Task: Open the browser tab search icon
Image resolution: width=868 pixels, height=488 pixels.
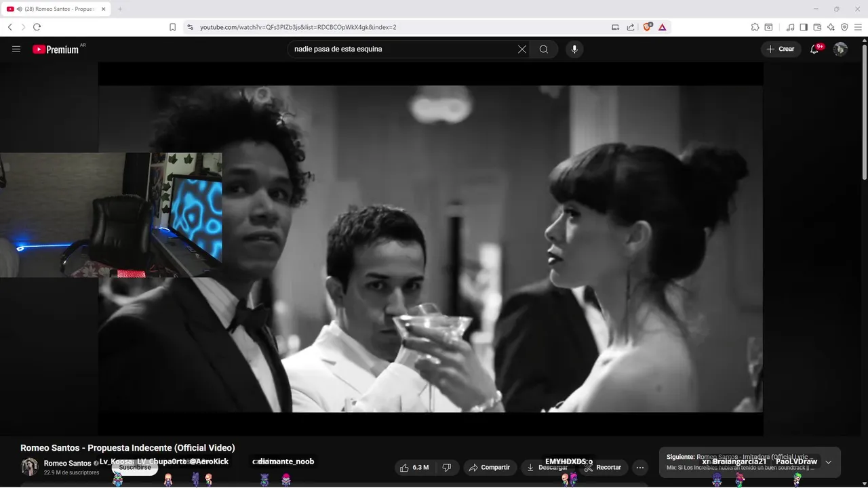Action: coord(768,27)
